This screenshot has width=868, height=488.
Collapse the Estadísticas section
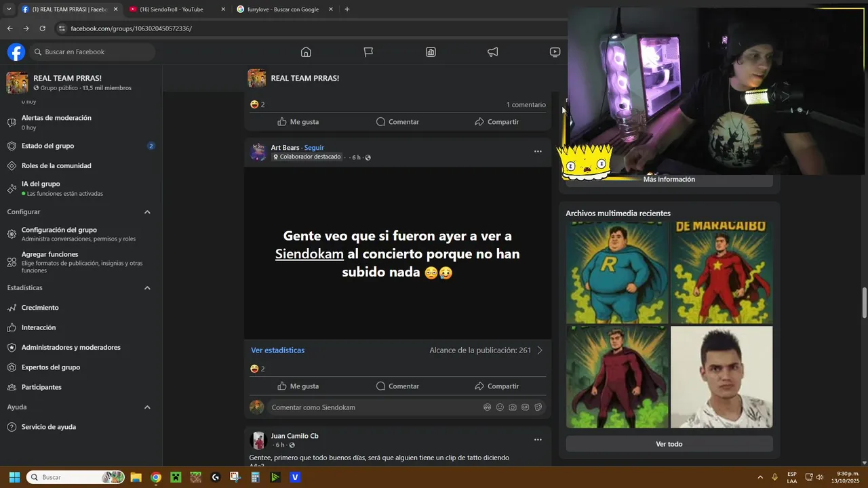147,288
